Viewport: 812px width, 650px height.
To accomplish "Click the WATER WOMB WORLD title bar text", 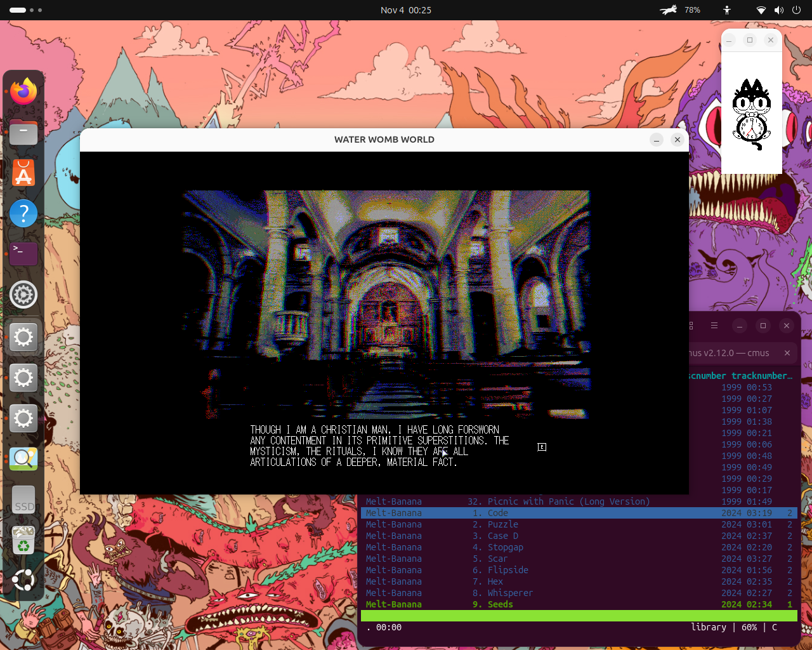I will 384,140.
